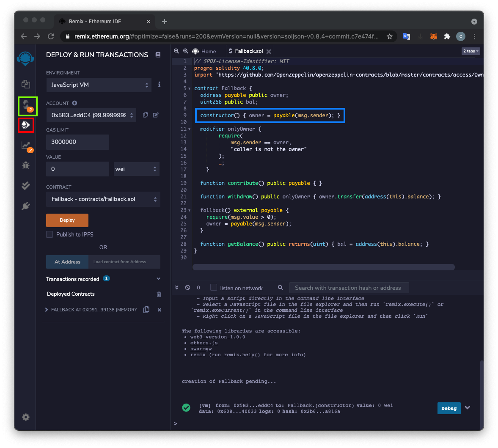The image size is (498, 448).
Task: Open the Debugger bug icon in sidebar
Action: (26, 165)
